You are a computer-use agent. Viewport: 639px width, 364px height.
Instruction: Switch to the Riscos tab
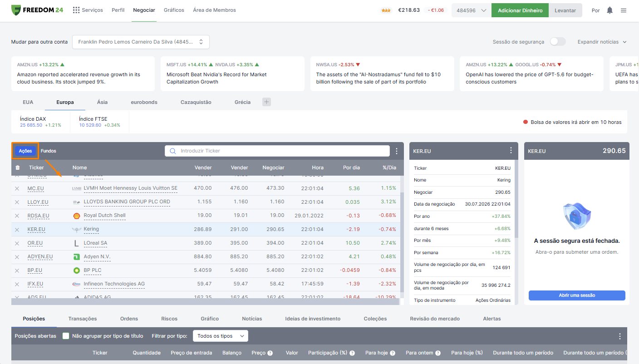[x=169, y=319]
